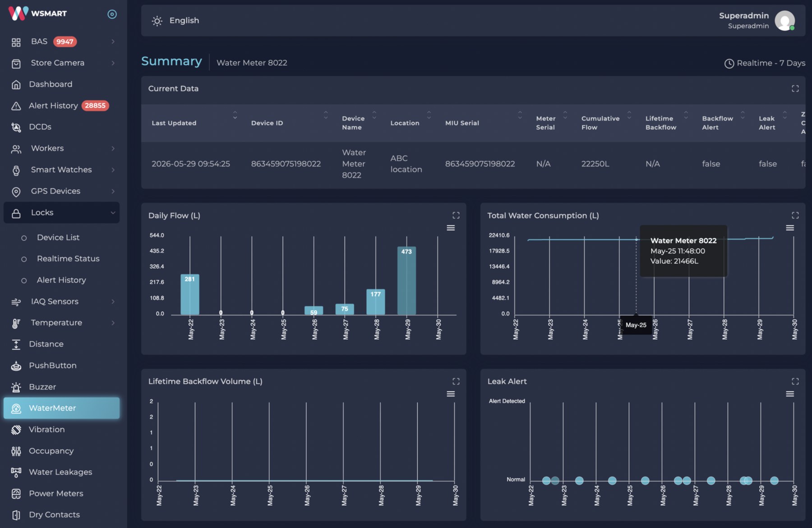Viewport: 812px width, 528px height.
Task: Open the Daily Flow chart hamburger menu
Action: 451,228
